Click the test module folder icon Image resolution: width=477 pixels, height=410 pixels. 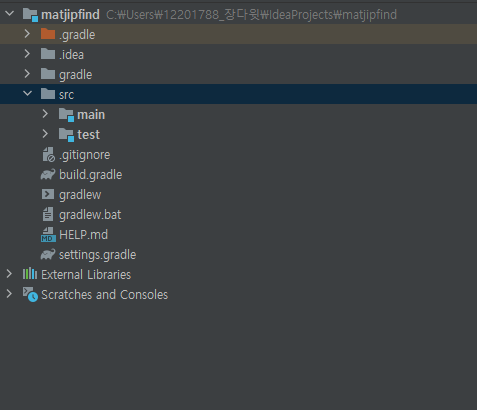(66, 135)
